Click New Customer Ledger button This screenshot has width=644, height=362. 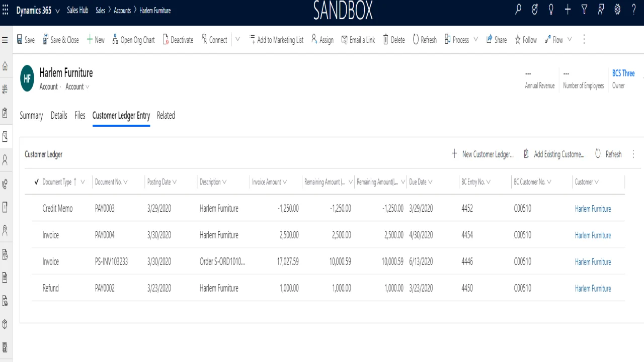tap(482, 154)
